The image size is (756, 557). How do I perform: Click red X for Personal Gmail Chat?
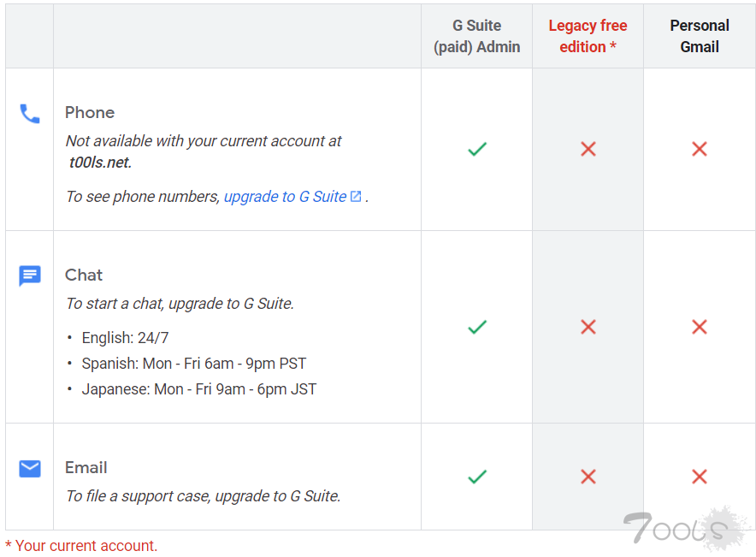tap(700, 327)
